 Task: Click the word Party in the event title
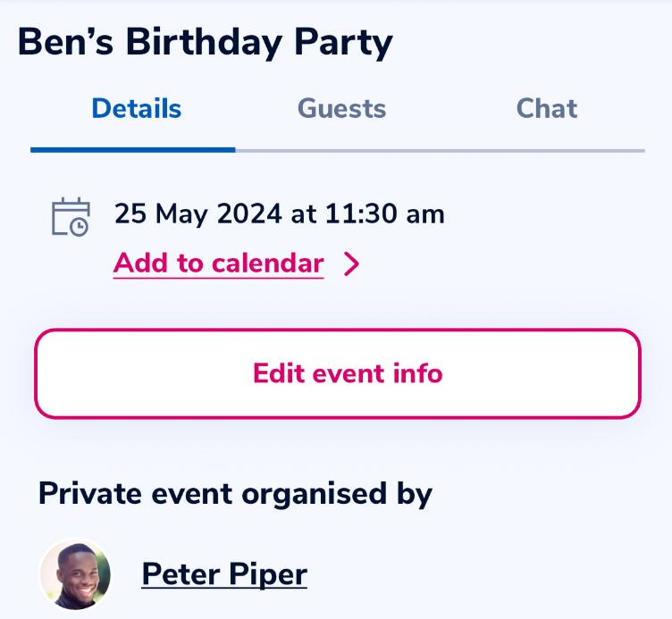pos(344,43)
